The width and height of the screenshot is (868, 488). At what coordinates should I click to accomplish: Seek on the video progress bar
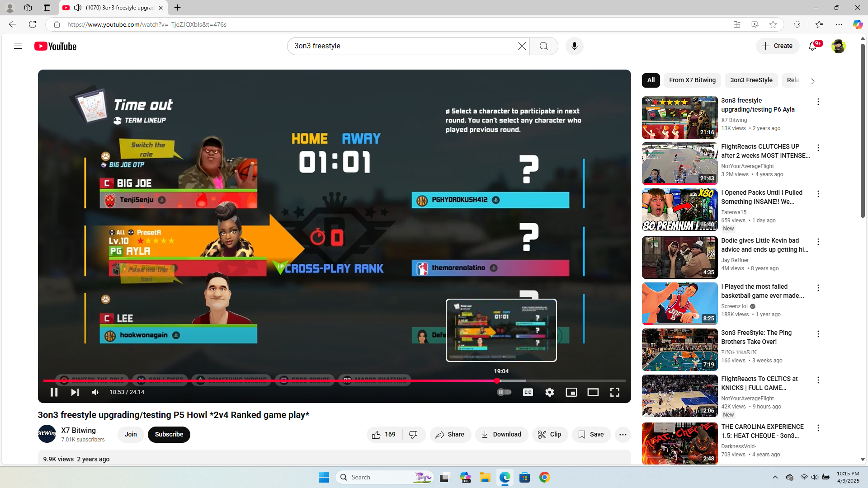pyautogui.click(x=335, y=381)
